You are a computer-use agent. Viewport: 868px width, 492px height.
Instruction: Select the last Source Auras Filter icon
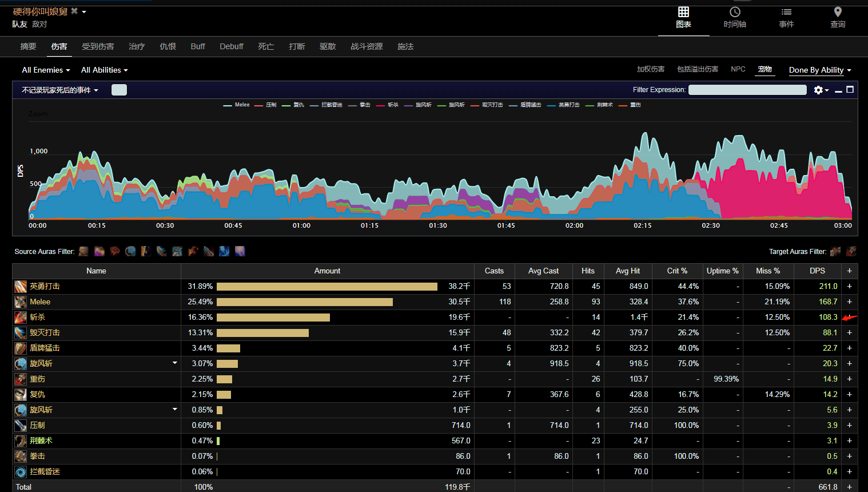click(x=240, y=251)
